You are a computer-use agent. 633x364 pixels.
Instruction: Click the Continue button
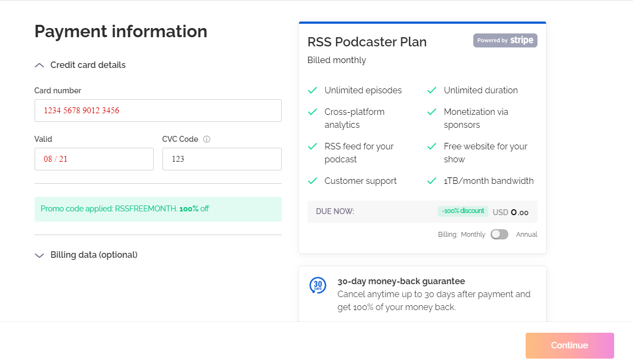pyautogui.click(x=569, y=345)
